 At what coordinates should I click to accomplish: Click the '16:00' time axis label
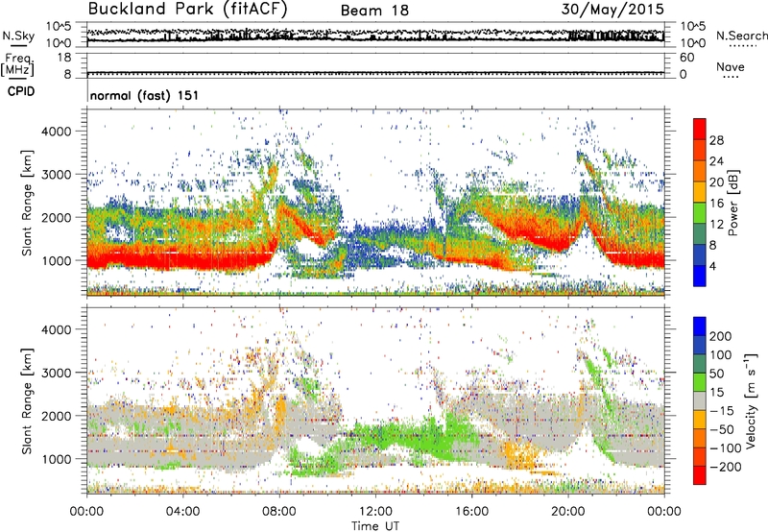point(471,512)
